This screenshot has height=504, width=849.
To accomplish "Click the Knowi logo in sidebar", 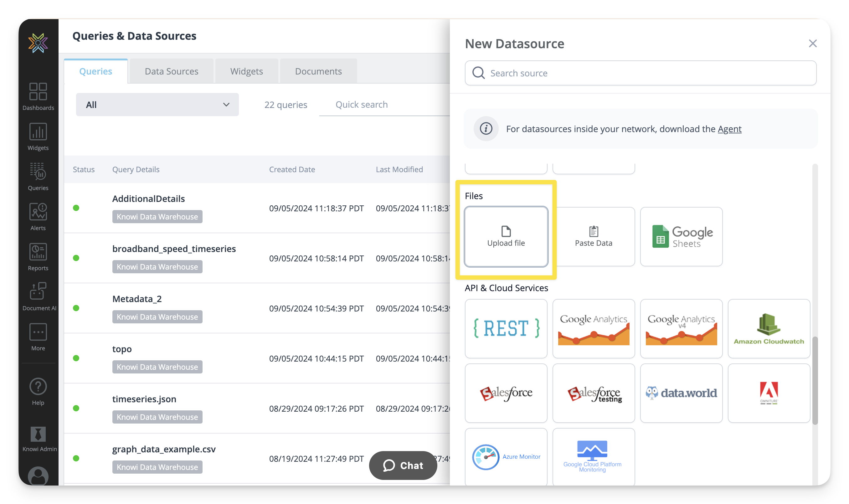I will (38, 43).
